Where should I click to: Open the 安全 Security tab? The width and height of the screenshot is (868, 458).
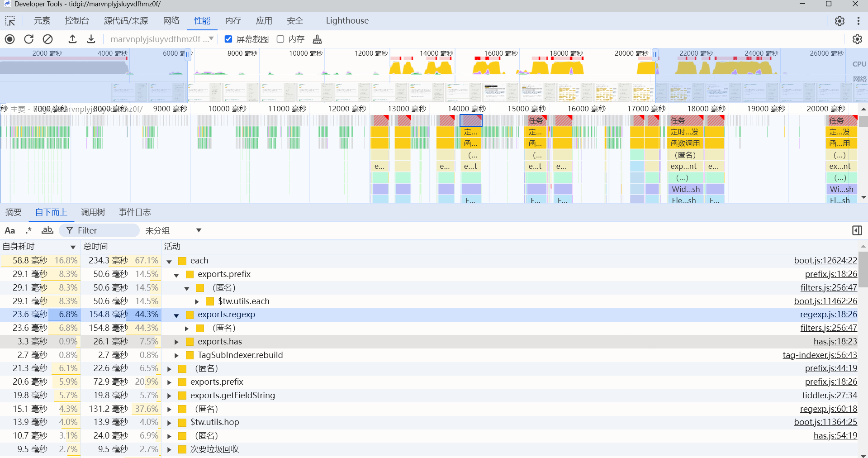(x=294, y=21)
